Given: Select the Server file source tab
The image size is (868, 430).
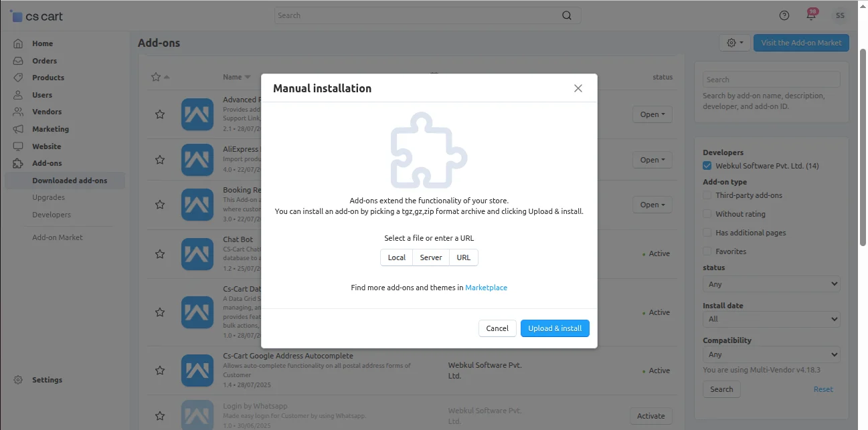Looking at the screenshot, I should [x=430, y=257].
